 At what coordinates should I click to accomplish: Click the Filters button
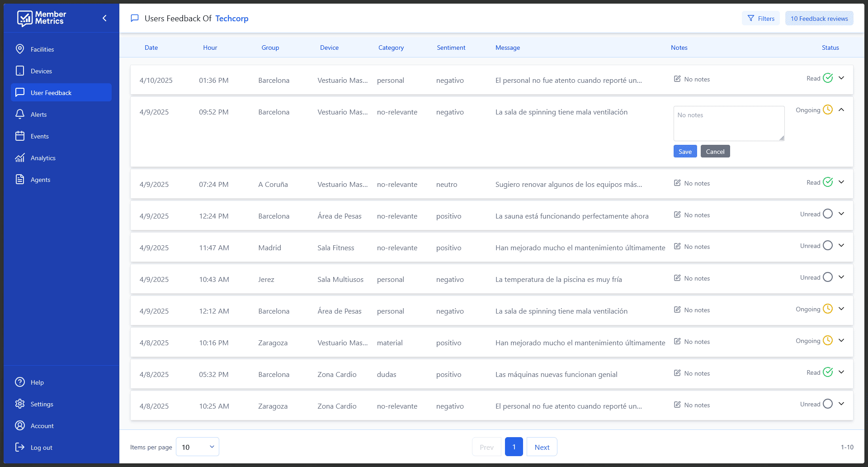761,19
